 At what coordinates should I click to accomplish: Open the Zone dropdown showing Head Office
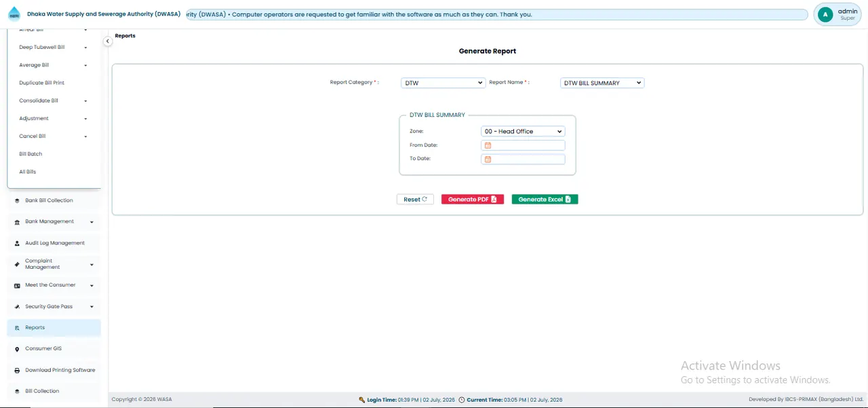click(x=523, y=131)
